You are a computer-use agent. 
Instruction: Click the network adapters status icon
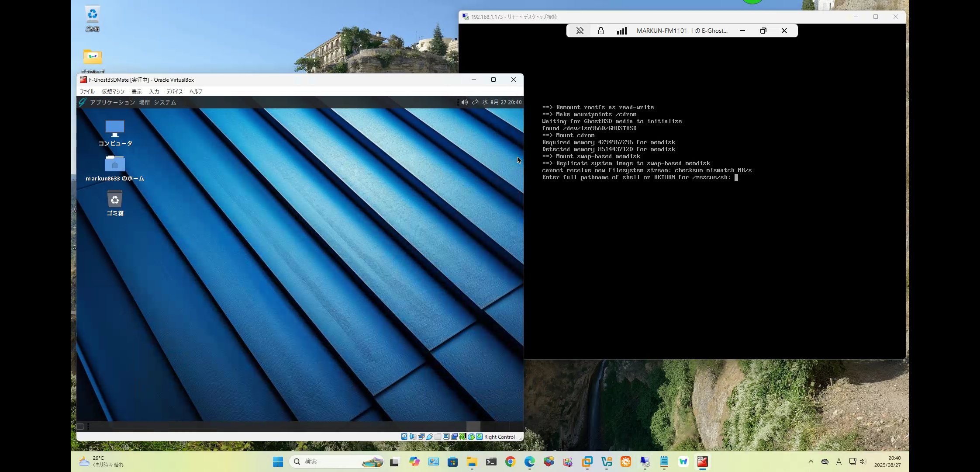tap(421, 437)
